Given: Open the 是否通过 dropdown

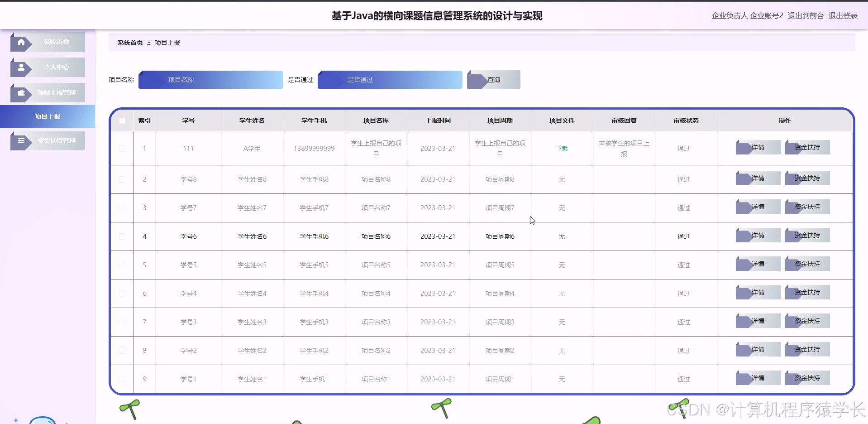Looking at the screenshot, I should point(390,79).
